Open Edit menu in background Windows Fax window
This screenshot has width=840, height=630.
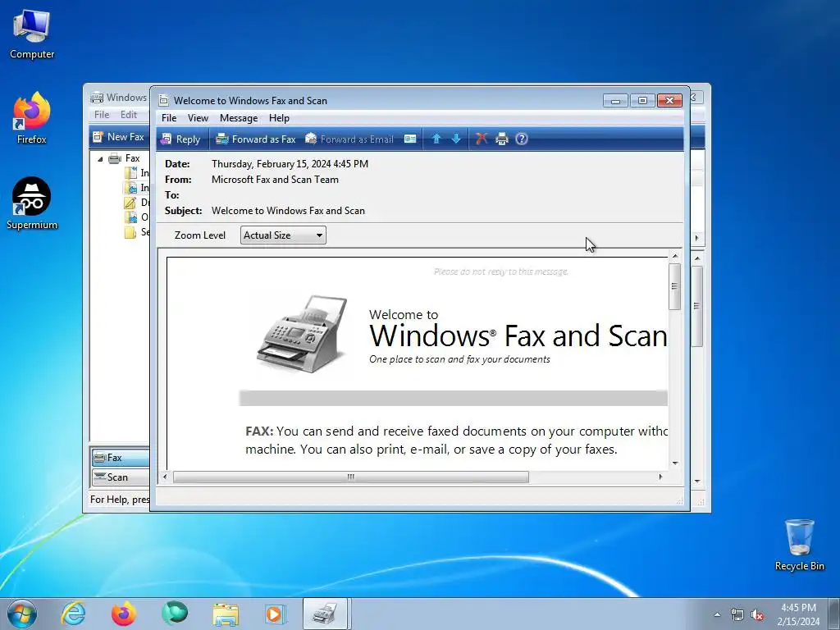click(129, 115)
